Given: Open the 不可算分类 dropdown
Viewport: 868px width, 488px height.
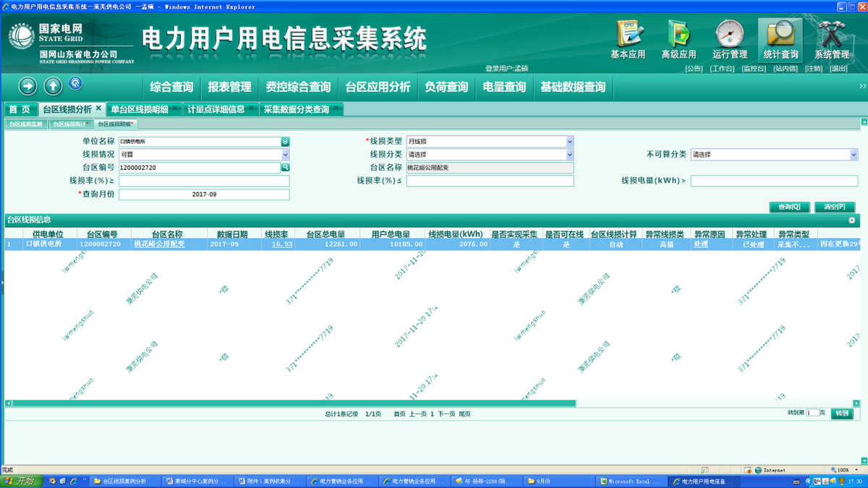Looking at the screenshot, I should coord(854,155).
